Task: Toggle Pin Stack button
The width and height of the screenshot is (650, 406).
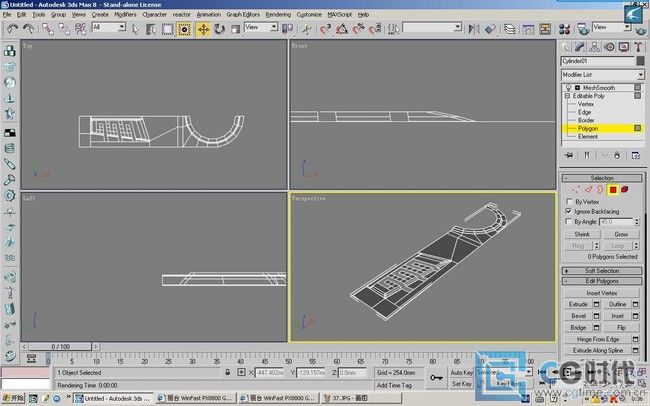Action: 569,156
